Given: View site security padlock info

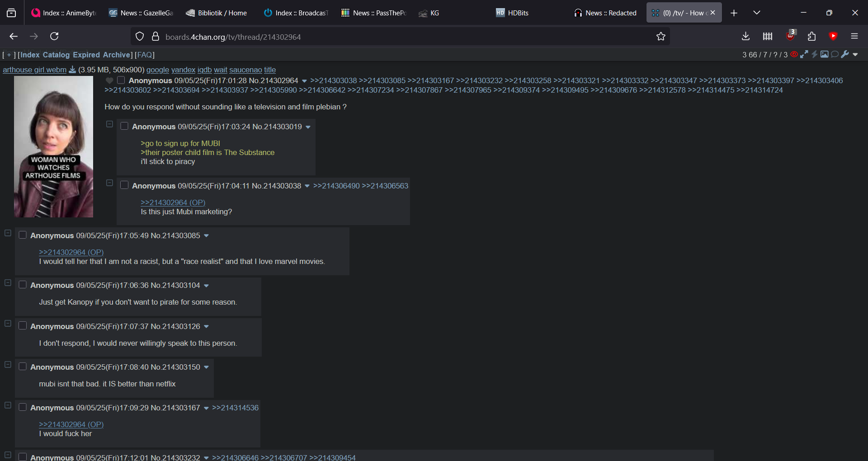Looking at the screenshot, I should (156, 37).
